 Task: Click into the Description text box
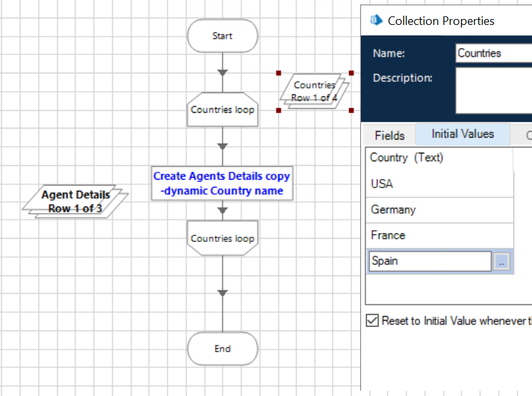(x=493, y=90)
